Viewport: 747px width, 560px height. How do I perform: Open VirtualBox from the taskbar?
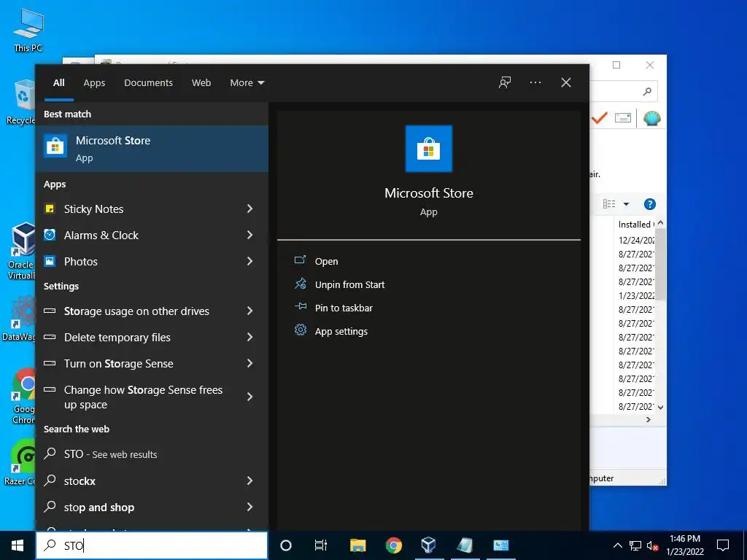[429, 545]
